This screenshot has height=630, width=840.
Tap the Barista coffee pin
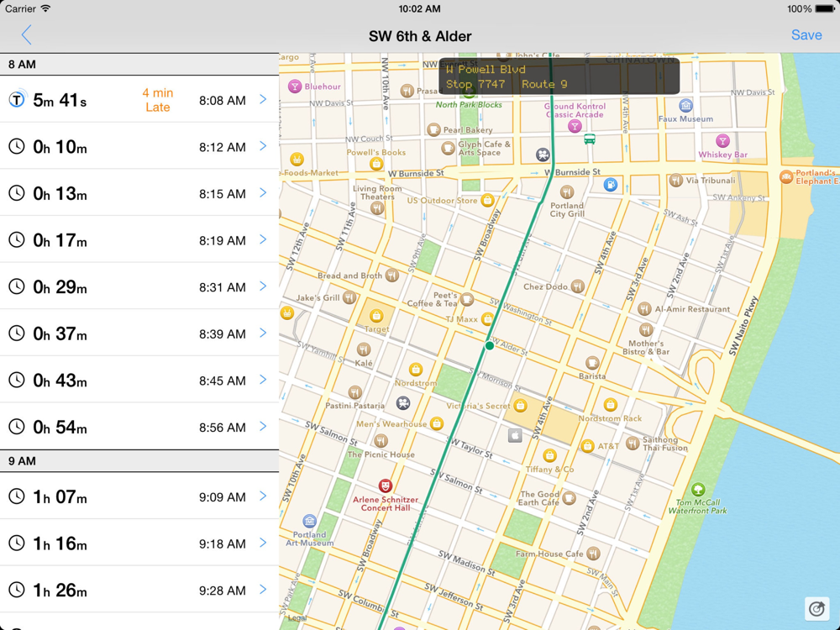coord(592,363)
